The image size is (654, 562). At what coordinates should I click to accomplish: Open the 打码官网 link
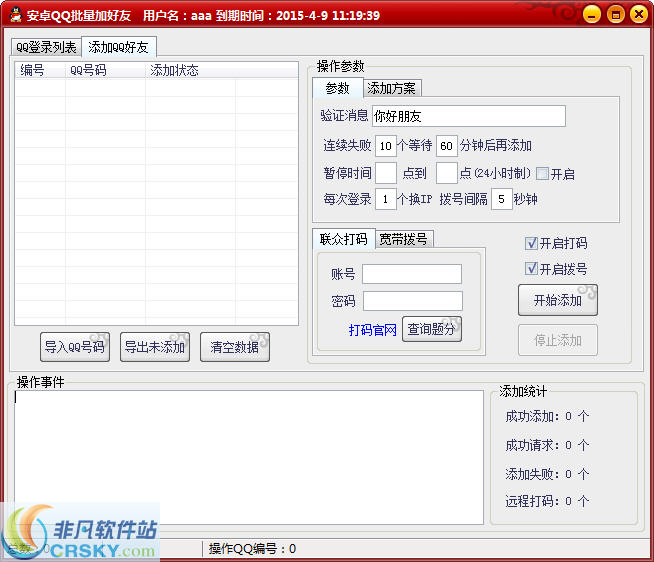pos(372,330)
